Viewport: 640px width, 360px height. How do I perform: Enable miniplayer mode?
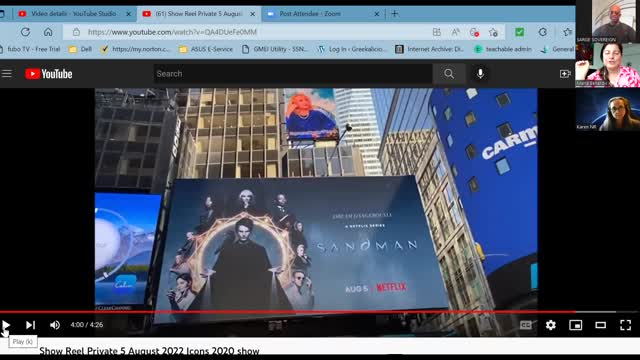[576, 325]
